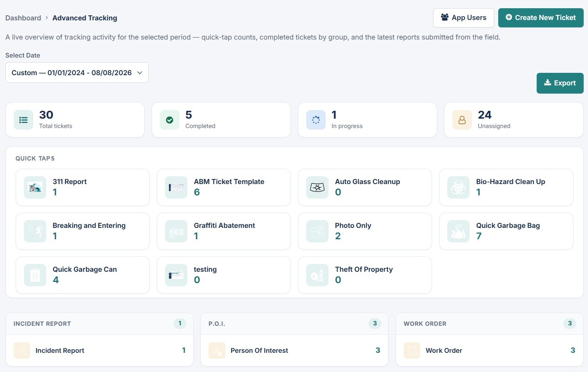Screen dimensions: 588x372
Task: Click the Graffiti Abatement icon
Action: click(x=176, y=231)
